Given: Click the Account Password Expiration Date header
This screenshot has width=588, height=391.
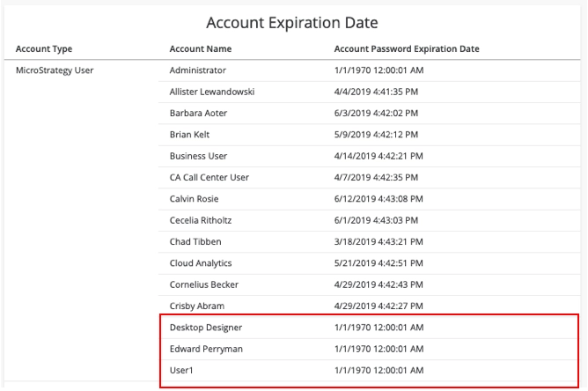Looking at the screenshot, I should click(x=407, y=48).
